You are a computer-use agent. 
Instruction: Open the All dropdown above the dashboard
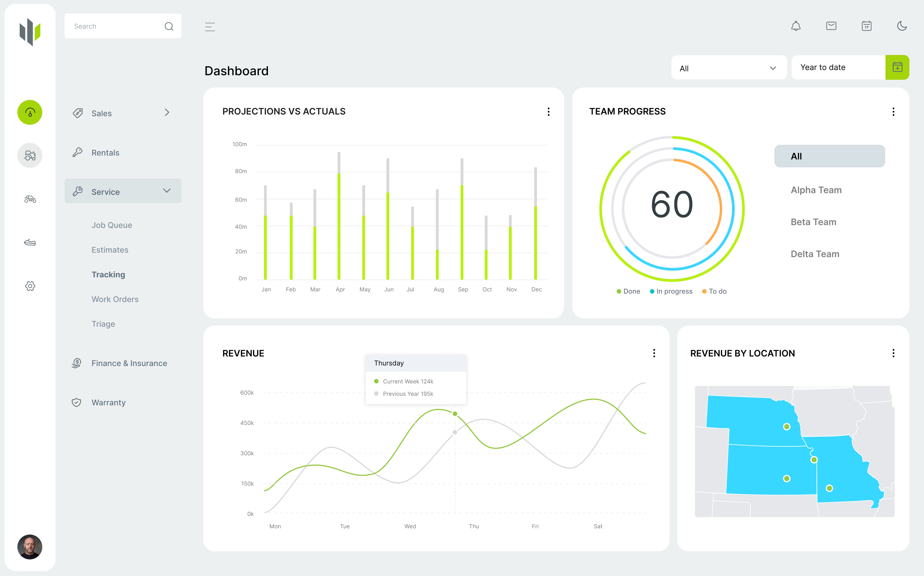[729, 68]
